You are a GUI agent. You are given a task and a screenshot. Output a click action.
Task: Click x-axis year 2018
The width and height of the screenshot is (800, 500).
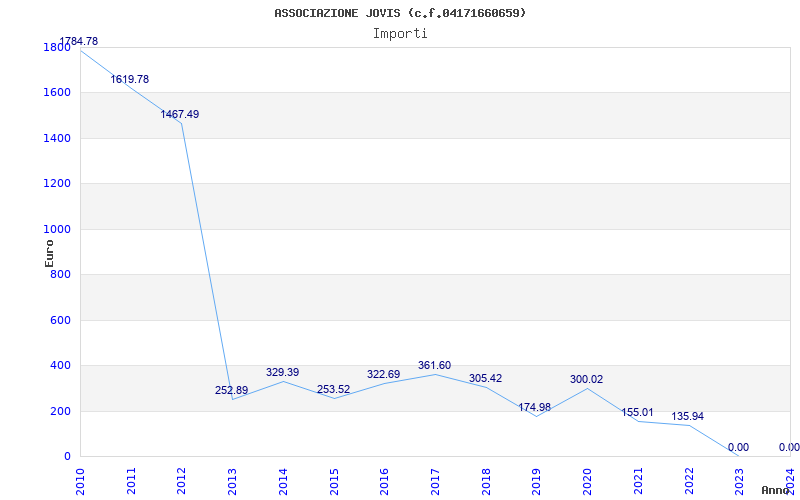click(x=486, y=481)
